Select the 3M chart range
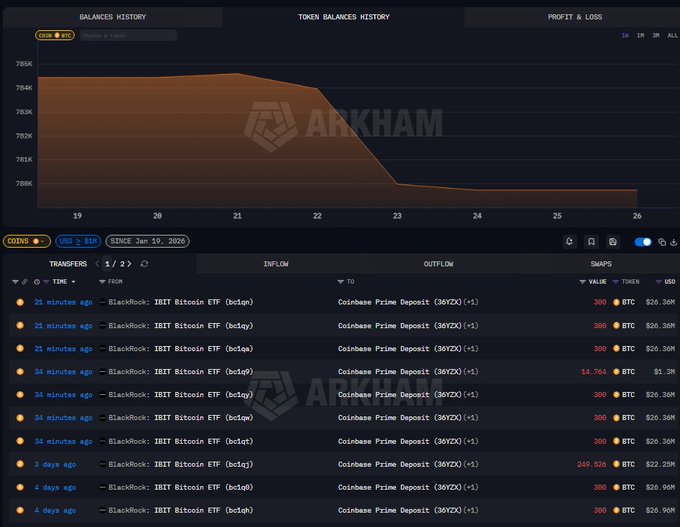This screenshot has width=680, height=527. coord(656,36)
